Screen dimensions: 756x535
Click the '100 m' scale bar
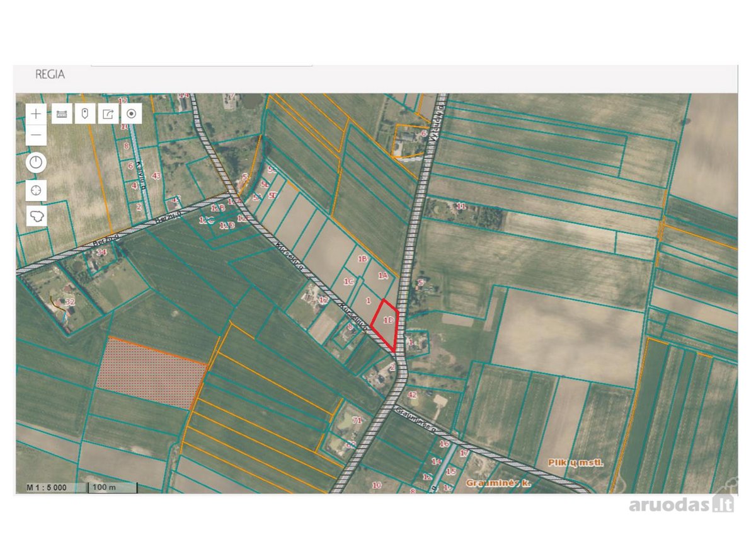click(x=113, y=488)
